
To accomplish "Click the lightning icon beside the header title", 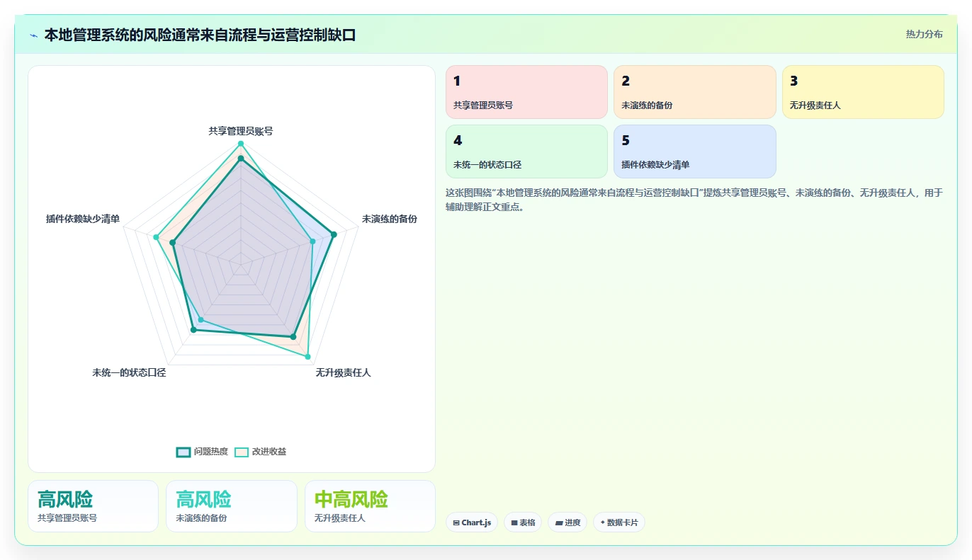I will (33, 35).
